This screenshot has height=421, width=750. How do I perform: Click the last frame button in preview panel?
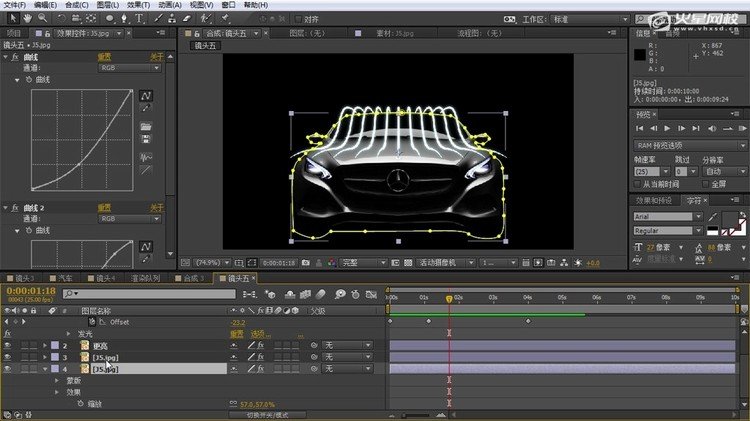tap(696, 128)
